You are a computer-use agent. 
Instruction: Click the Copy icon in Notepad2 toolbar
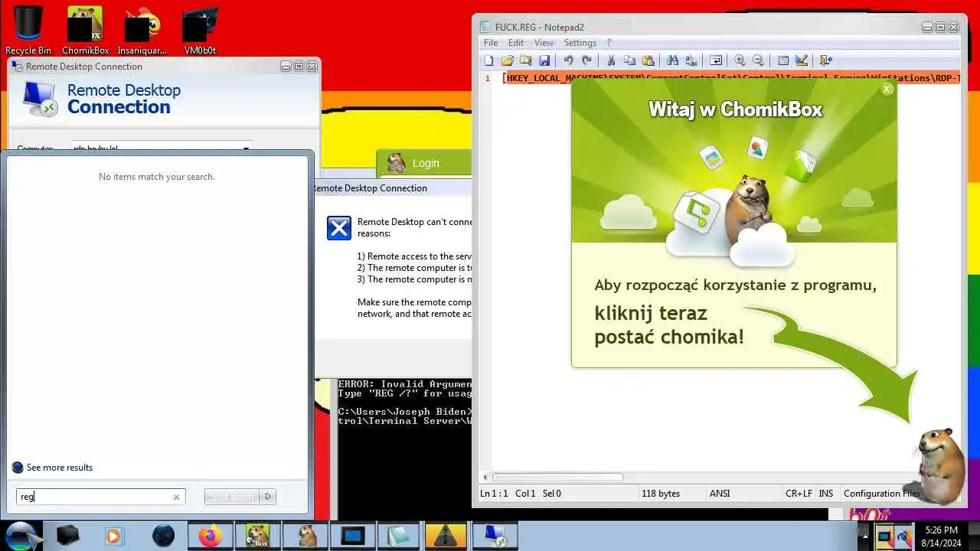pyautogui.click(x=629, y=60)
